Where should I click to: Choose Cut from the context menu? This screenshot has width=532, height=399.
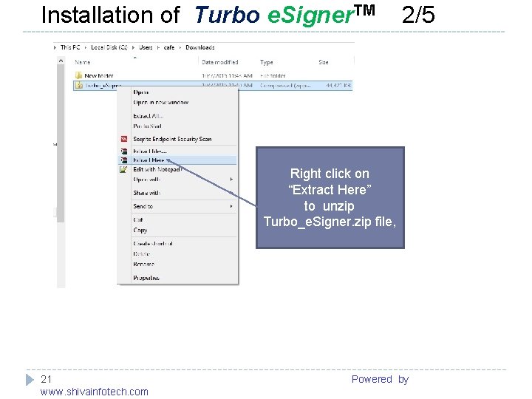click(x=138, y=220)
